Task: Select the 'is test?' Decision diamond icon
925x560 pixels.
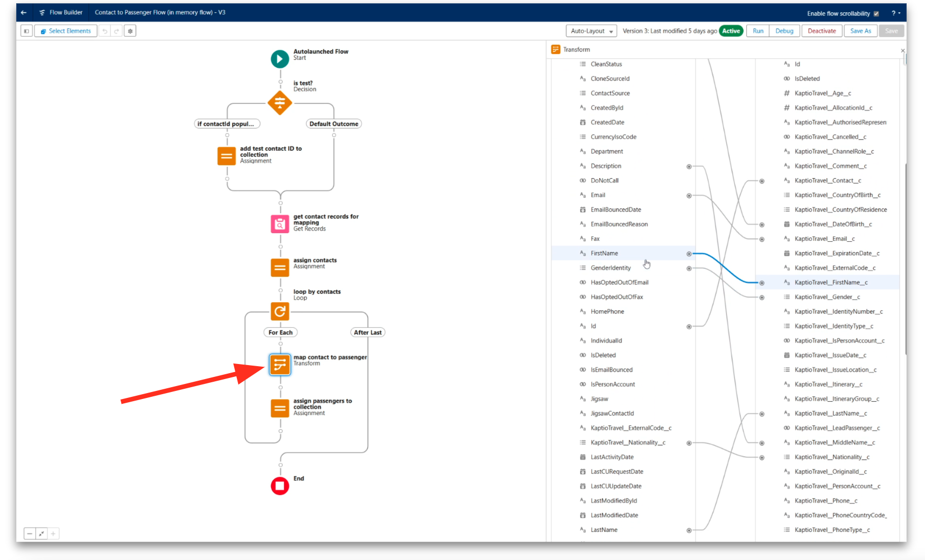Action: 279,102
